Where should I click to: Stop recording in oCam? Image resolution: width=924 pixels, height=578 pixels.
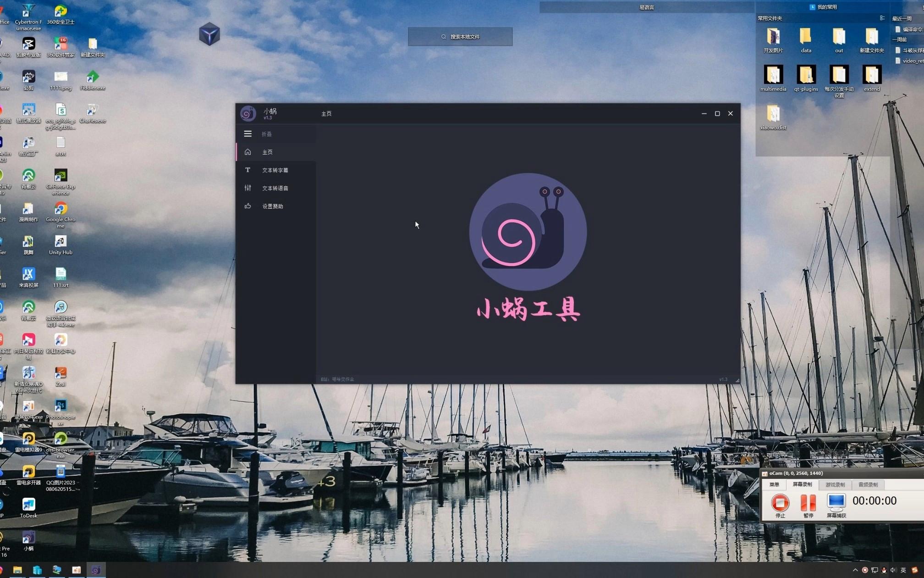pyautogui.click(x=780, y=506)
